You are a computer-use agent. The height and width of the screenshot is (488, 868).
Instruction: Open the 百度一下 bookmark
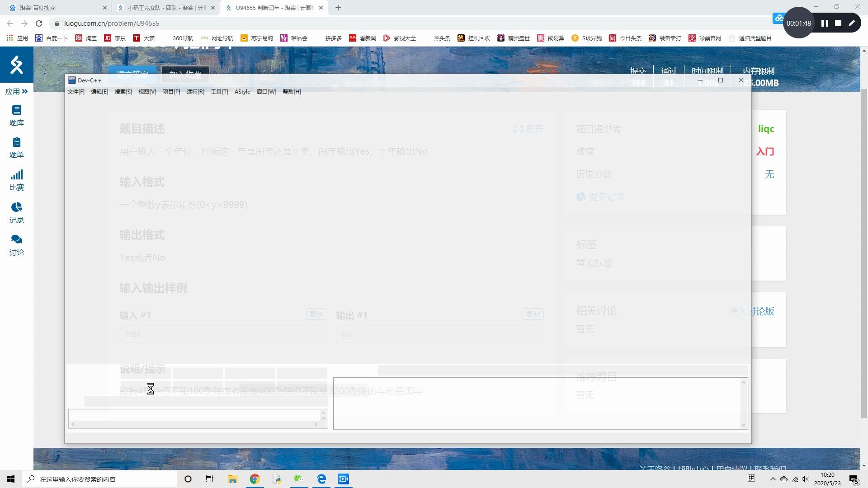[x=52, y=38]
